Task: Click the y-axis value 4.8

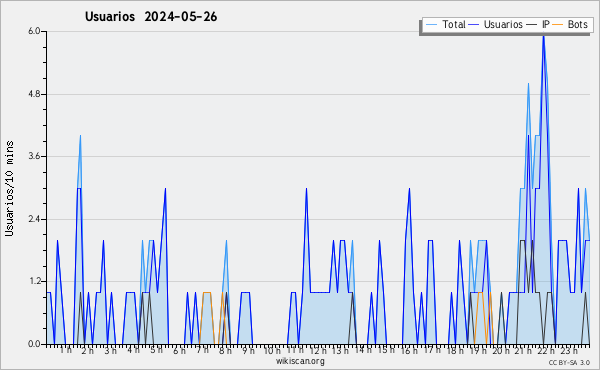Action: [34, 94]
